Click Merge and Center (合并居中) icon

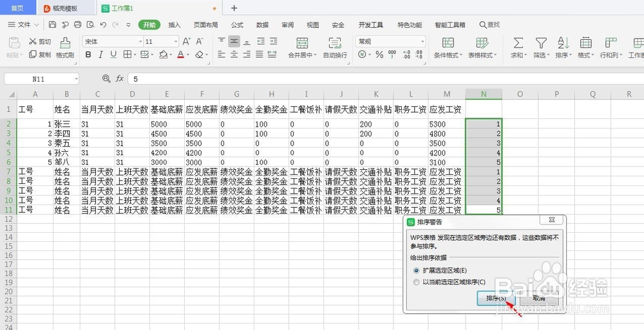(302, 42)
